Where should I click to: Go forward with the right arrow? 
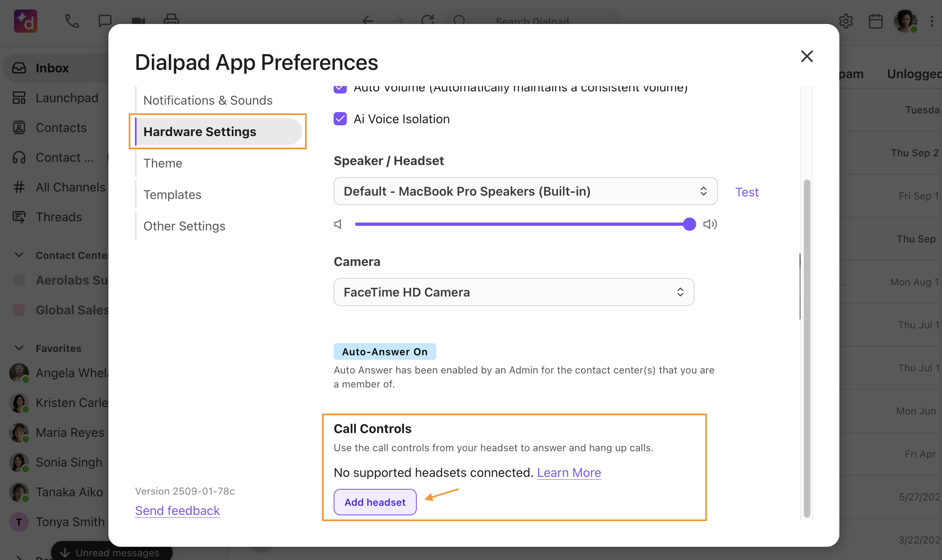397,20
